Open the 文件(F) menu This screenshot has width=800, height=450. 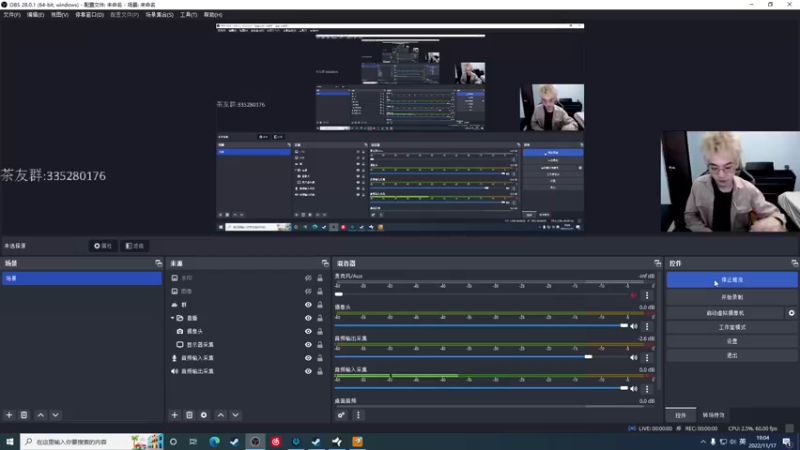pos(12,15)
